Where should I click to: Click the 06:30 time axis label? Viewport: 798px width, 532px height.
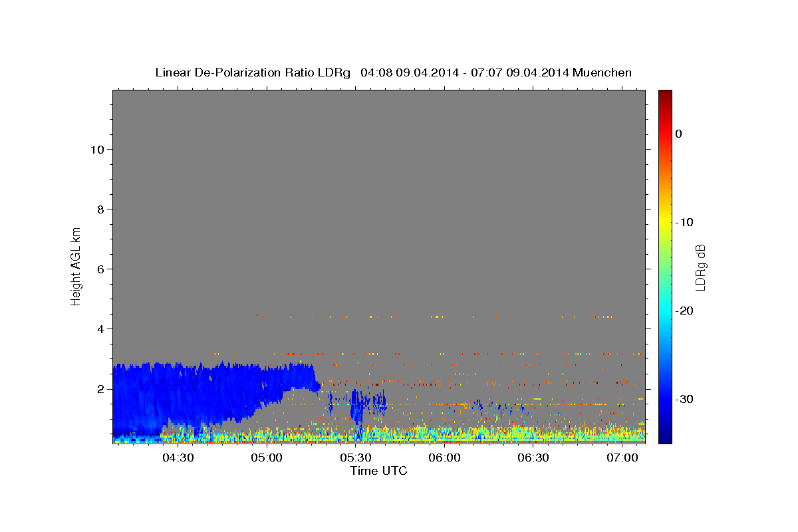[533, 458]
